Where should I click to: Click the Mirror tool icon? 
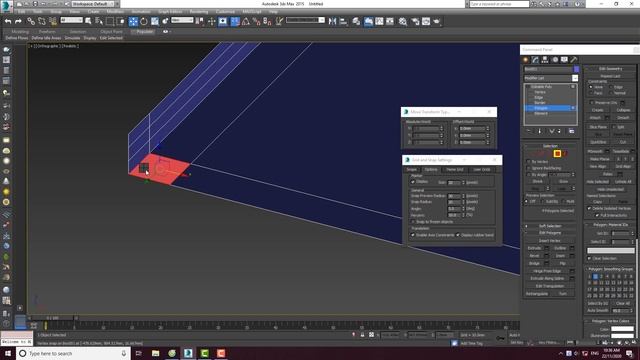pyautogui.click(x=332, y=21)
